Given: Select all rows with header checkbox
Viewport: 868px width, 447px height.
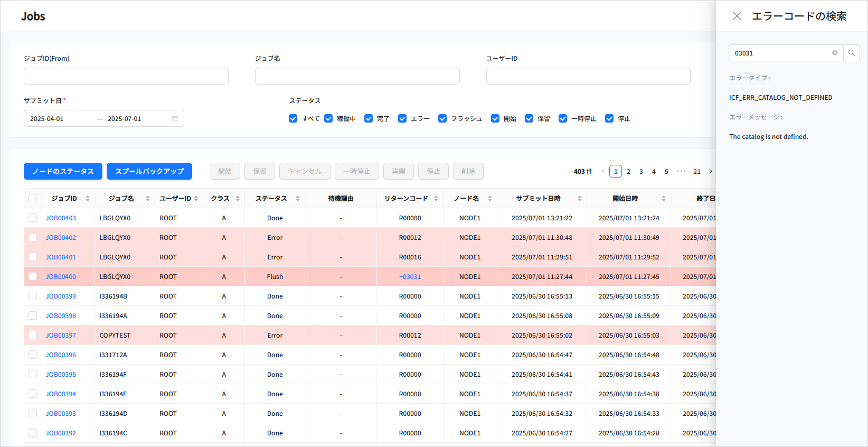Looking at the screenshot, I should tap(33, 198).
